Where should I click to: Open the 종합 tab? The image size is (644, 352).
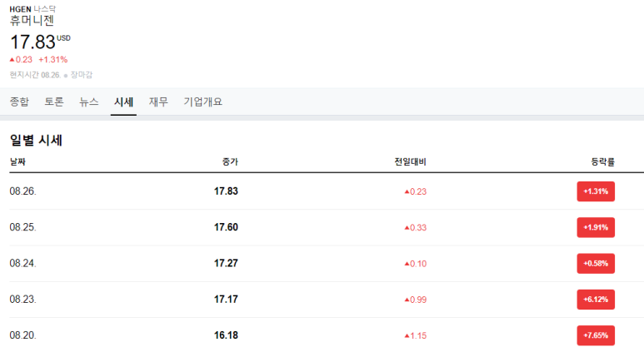(x=19, y=102)
